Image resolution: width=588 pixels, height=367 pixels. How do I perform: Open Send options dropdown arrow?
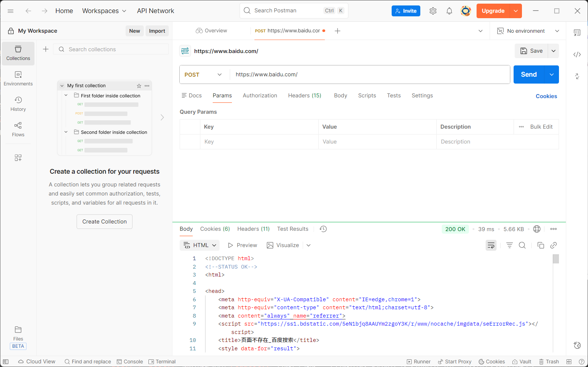(x=552, y=74)
